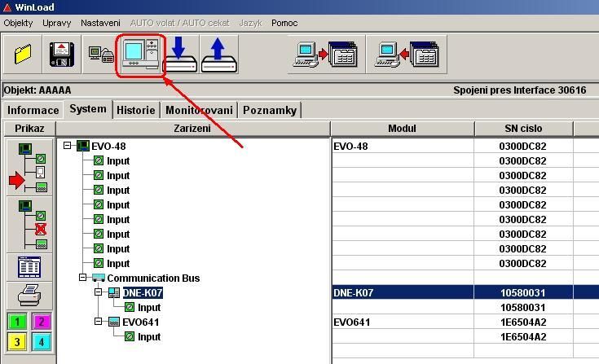This screenshot has width=599, height=364.
Task: Click the panel-to-PC receive transfer icon
Action: point(407,54)
